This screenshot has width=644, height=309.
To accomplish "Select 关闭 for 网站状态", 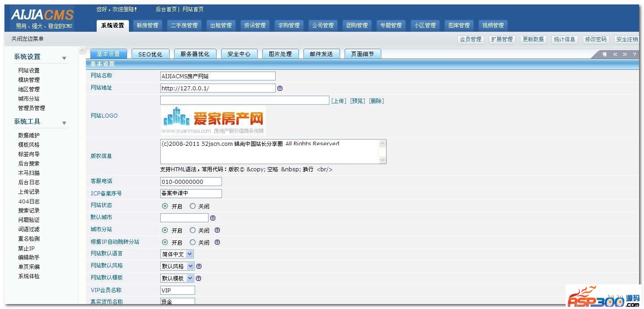I will pos(192,206).
